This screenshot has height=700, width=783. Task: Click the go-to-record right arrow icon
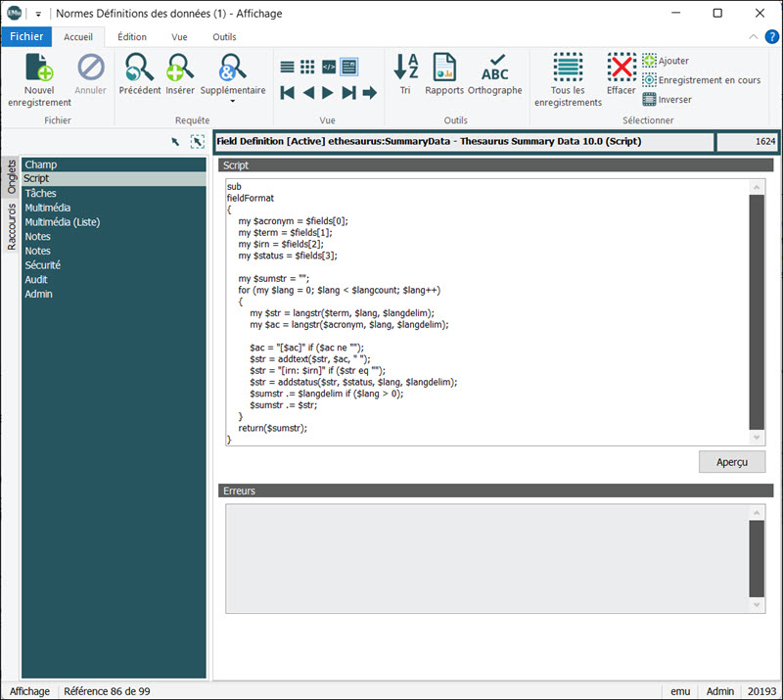coord(370,93)
